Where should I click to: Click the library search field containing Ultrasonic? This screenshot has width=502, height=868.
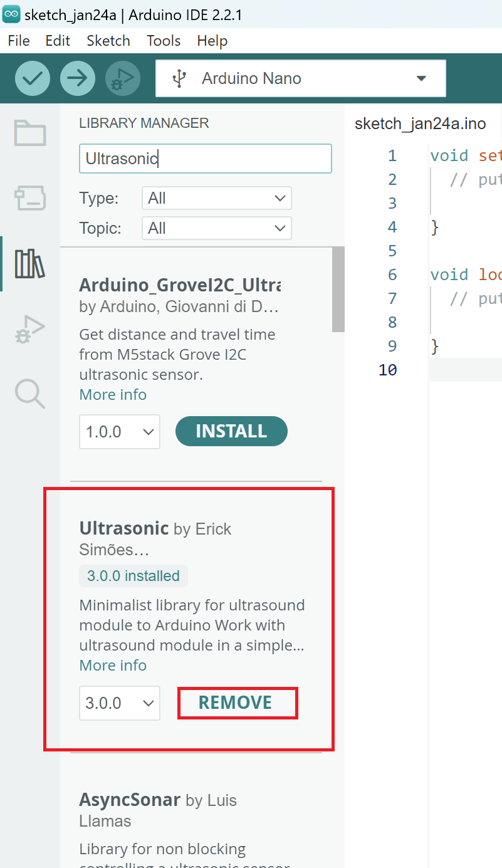point(205,159)
